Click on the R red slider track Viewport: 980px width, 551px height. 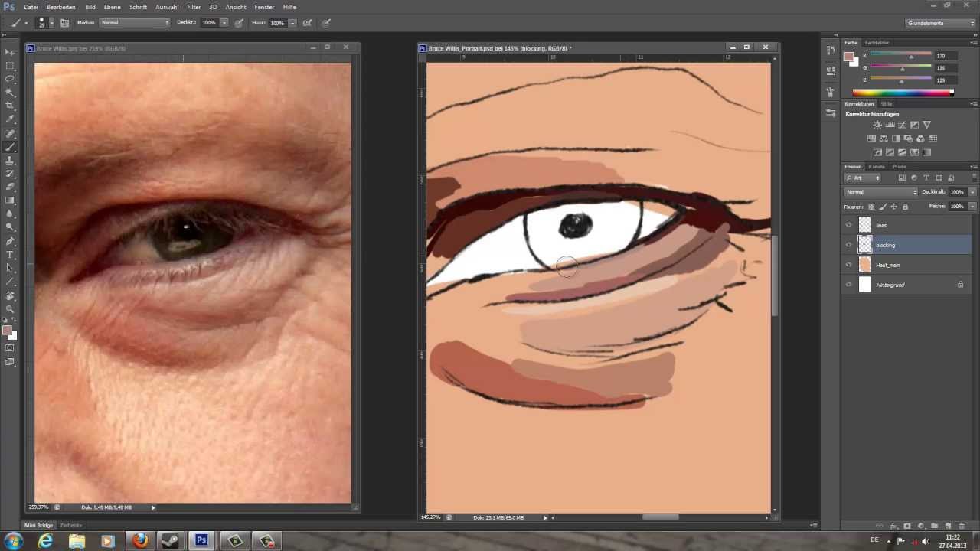901,55
